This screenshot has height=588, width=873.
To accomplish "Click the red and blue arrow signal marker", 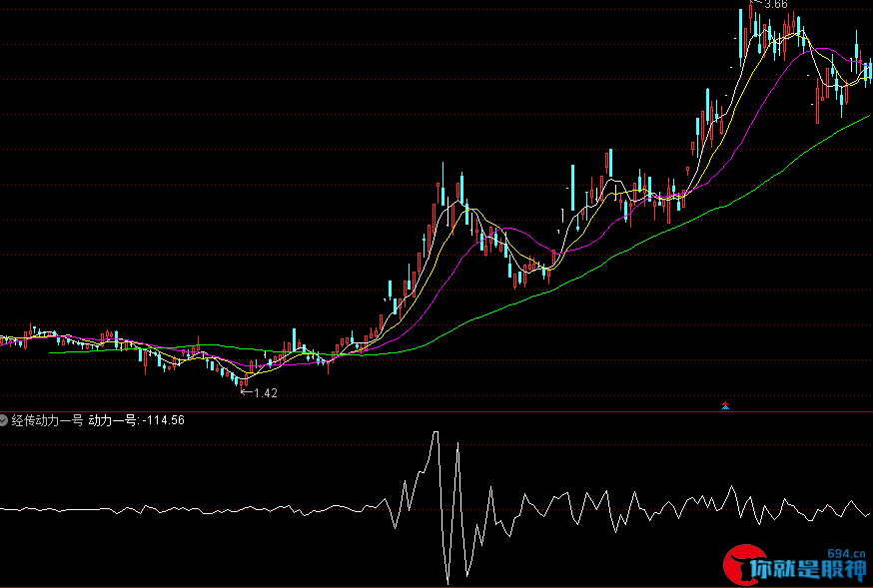I will 725,405.
